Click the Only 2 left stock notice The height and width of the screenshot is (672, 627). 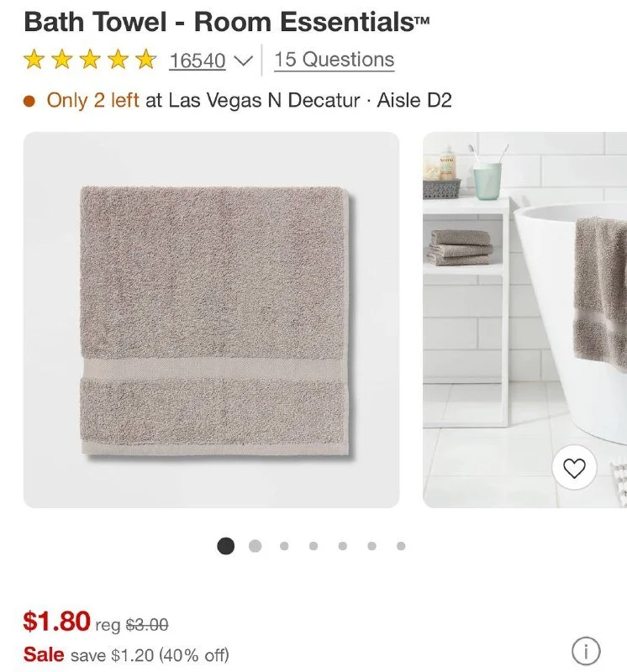tap(92, 100)
